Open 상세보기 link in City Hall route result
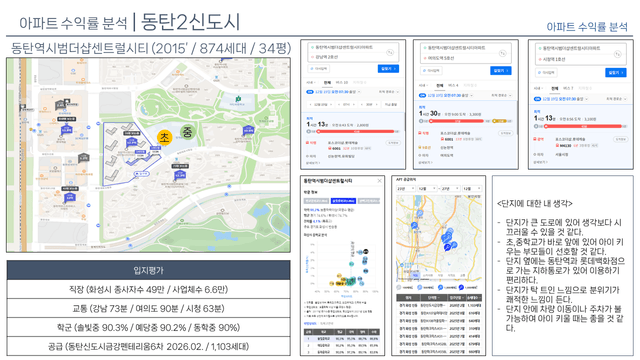 (541, 162)
